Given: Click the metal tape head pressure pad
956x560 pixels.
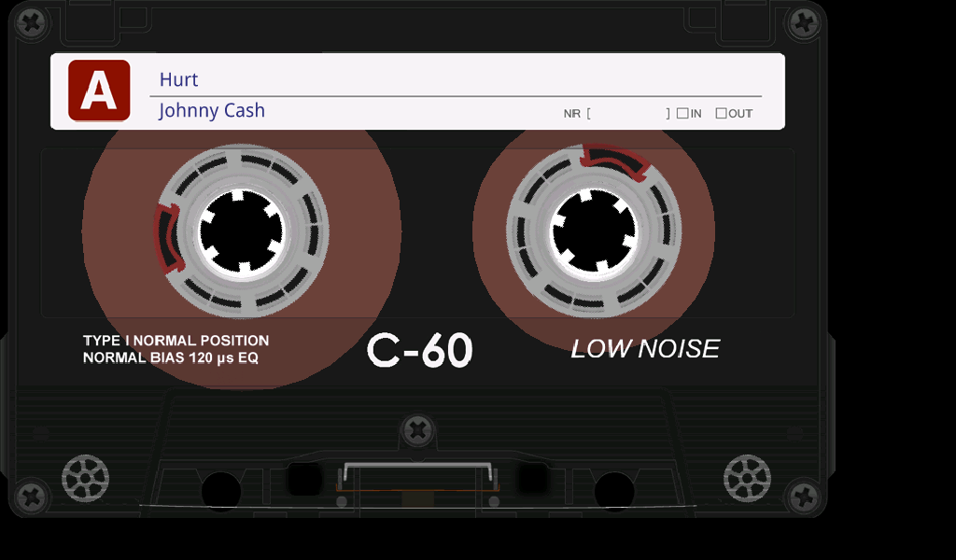Looking at the screenshot, I should [x=417, y=477].
